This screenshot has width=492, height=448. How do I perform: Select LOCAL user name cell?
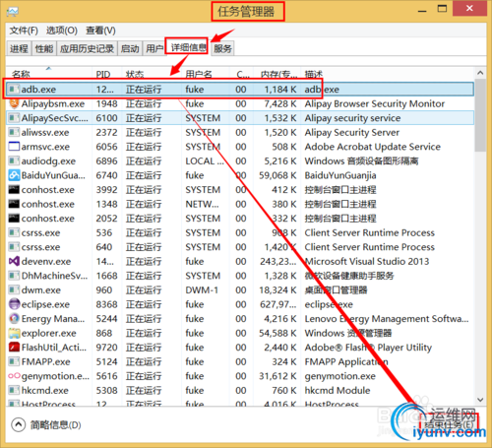click(x=205, y=160)
